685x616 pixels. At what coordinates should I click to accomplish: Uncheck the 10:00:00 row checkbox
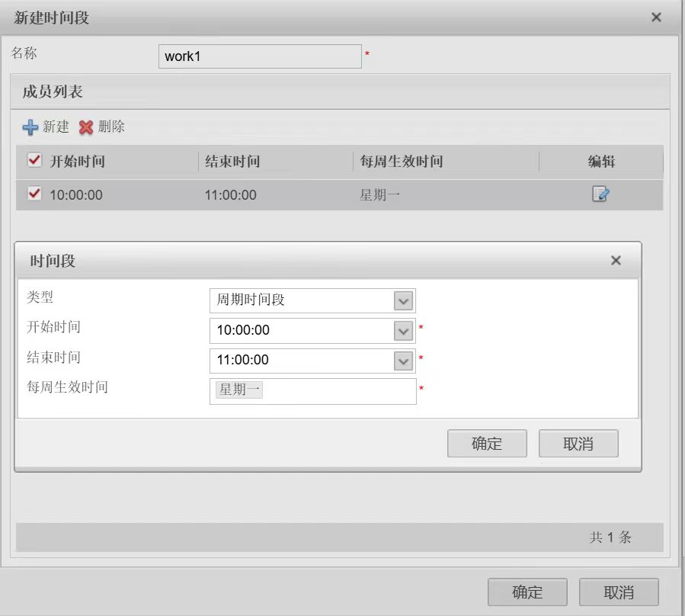pos(34,193)
